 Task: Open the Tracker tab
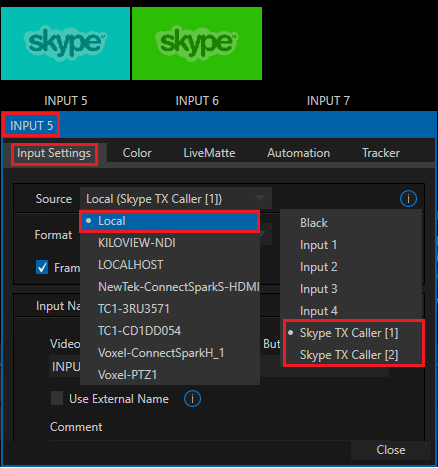[381, 153]
